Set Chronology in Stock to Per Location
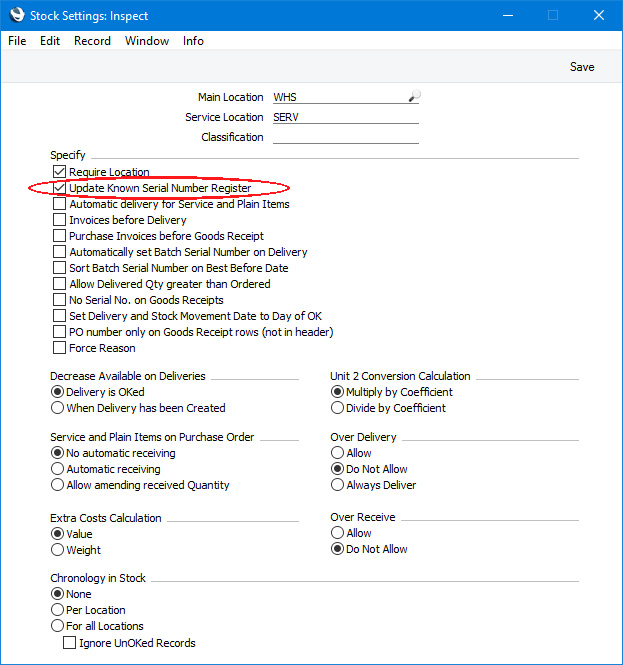 (57, 610)
